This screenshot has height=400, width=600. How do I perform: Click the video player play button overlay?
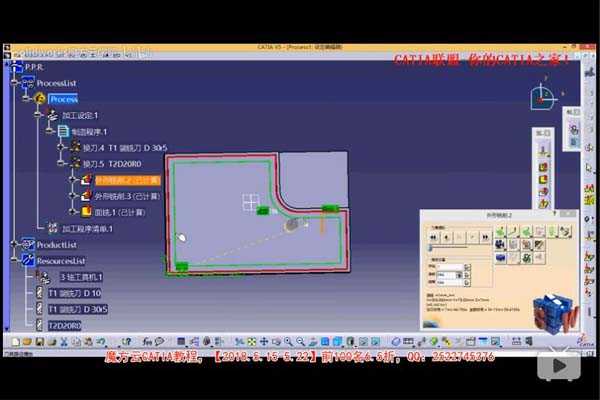559,366
